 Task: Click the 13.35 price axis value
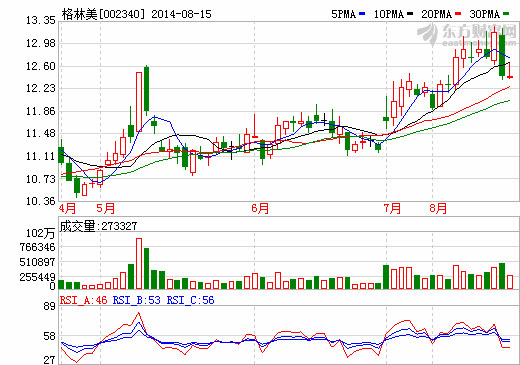pos(41,21)
